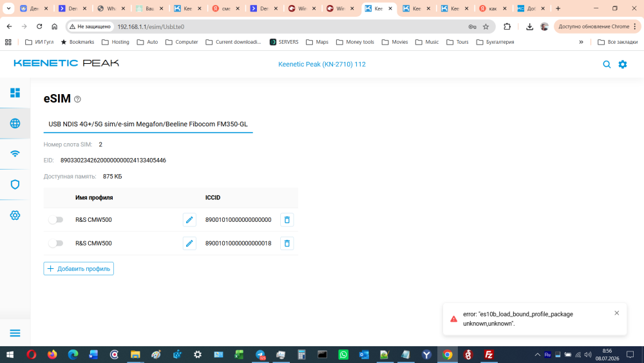The height and width of the screenshot is (363, 644).
Task: Open a new browser tab
Action: coord(558,8)
